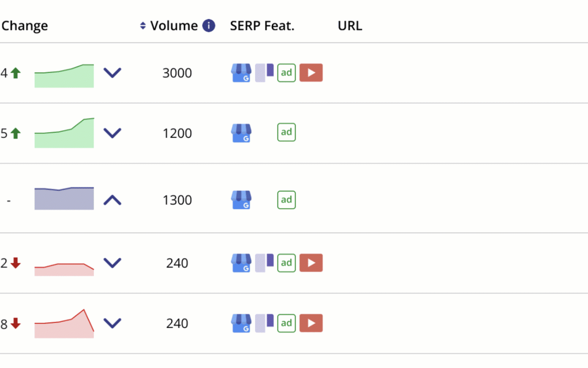
Task: Click the Google Business Profile icon in the 3000 row
Action: pos(241,73)
